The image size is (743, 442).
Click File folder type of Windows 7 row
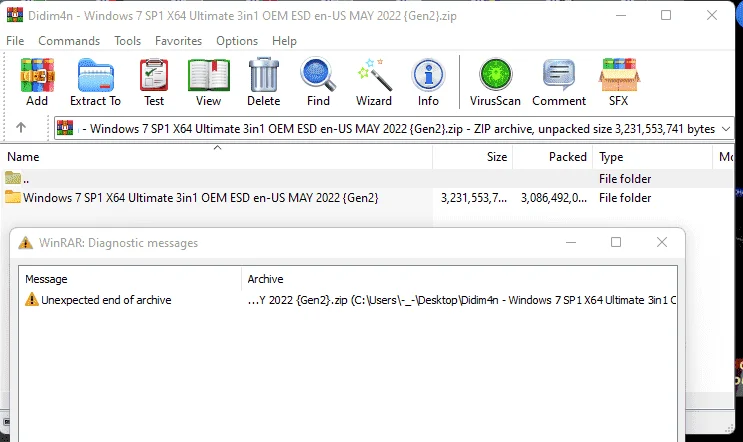[x=625, y=198]
